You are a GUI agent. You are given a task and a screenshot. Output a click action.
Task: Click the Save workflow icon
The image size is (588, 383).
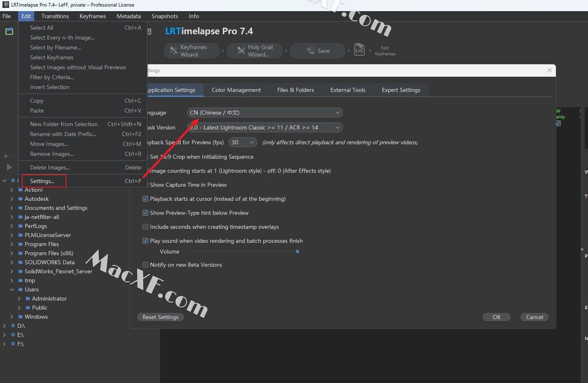(x=311, y=51)
